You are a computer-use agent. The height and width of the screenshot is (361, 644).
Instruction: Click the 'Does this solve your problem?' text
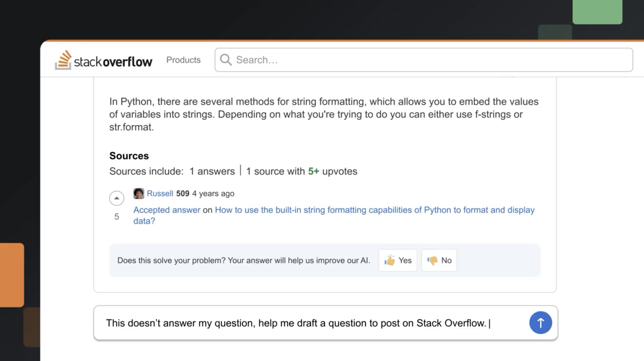(171, 260)
